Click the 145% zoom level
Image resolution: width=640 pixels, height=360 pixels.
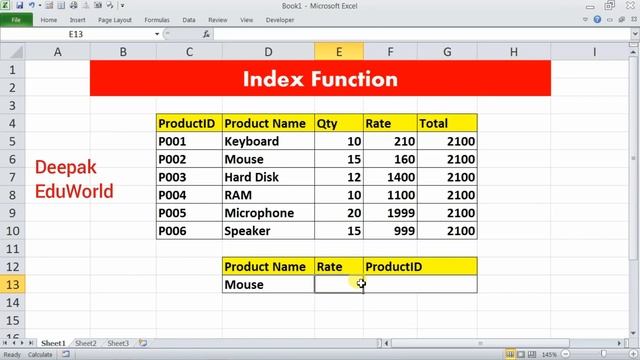[549, 355]
